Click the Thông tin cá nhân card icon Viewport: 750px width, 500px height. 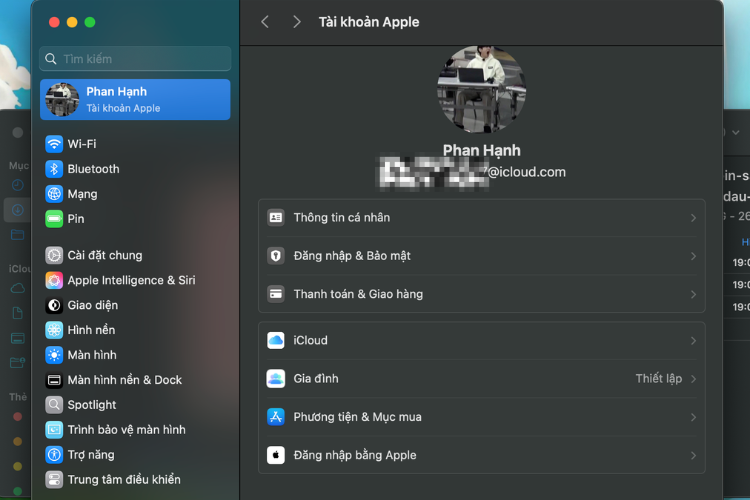point(276,218)
